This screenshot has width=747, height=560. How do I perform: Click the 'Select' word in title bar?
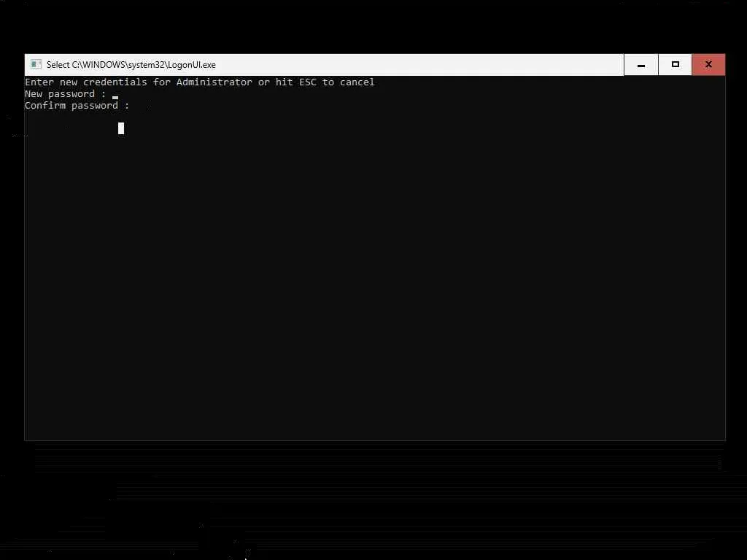[x=58, y=65]
